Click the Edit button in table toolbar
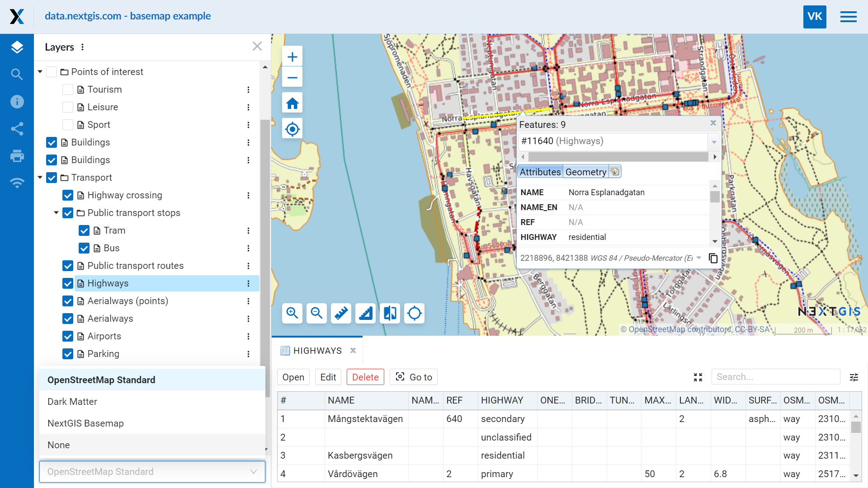868x488 pixels. (328, 377)
